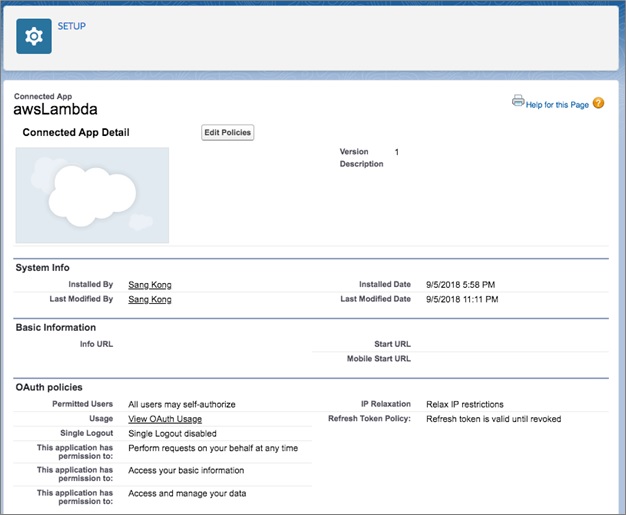
Task: Click the Usage label
Action: click(101, 418)
